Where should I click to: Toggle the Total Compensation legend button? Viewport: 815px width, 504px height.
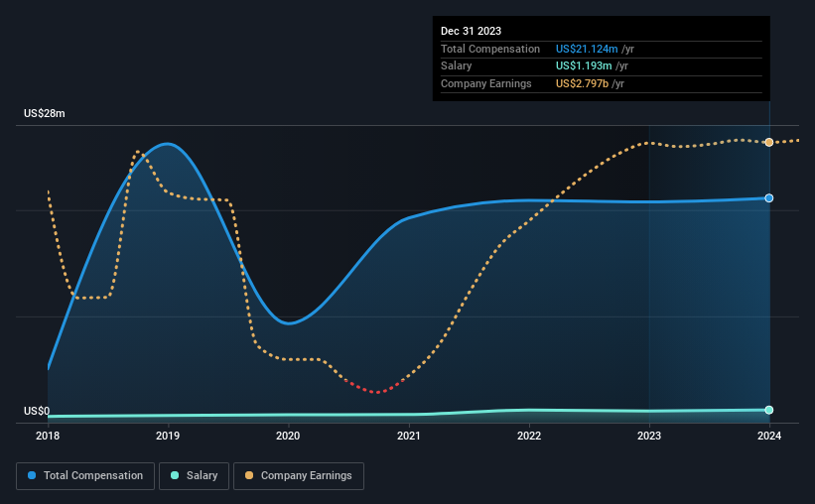click(x=85, y=476)
